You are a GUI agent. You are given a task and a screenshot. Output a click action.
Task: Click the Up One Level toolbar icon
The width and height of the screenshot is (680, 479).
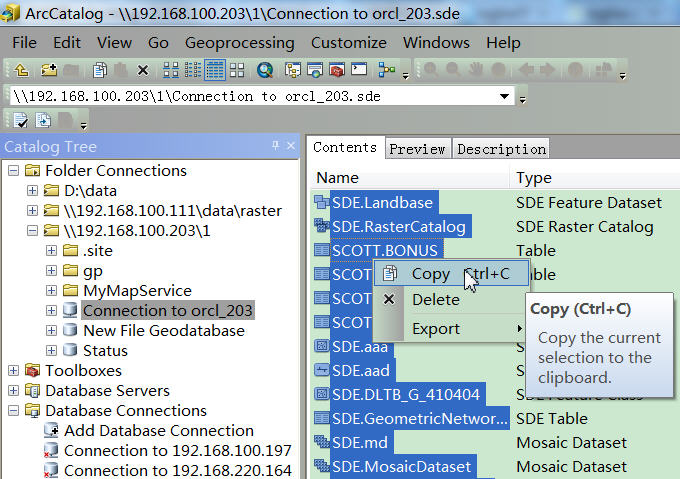coord(21,70)
